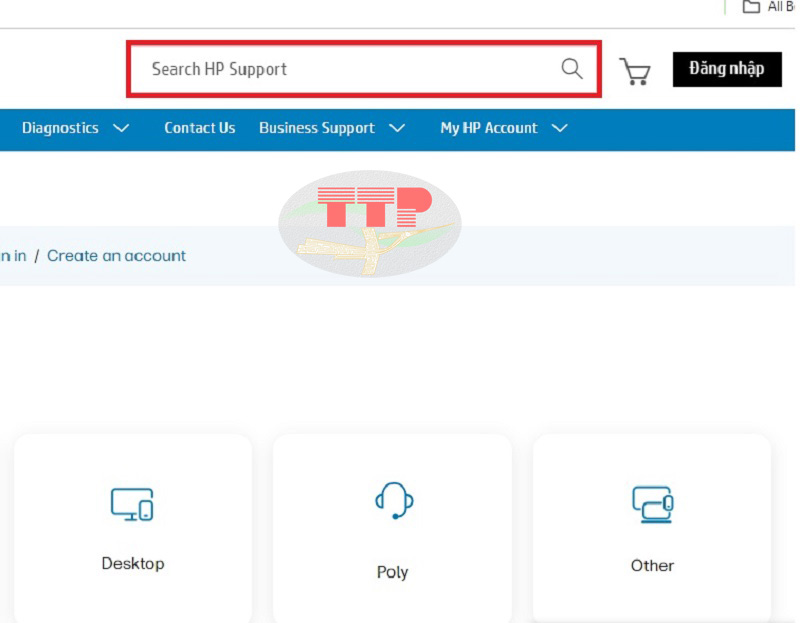Open the Diagnostics menu
The width and height of the screenshot is (800, 623).
[60, 128]
